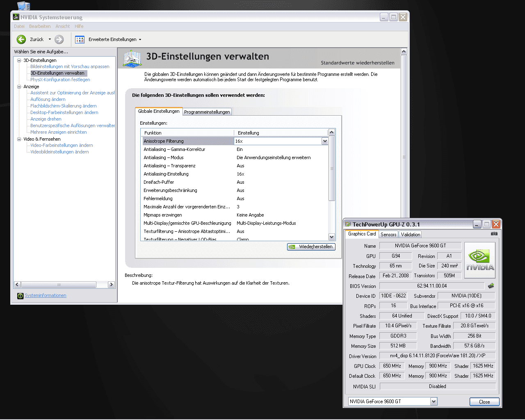
Task: Click the main panel scroll-up arrow
Action: pos(404,51)
